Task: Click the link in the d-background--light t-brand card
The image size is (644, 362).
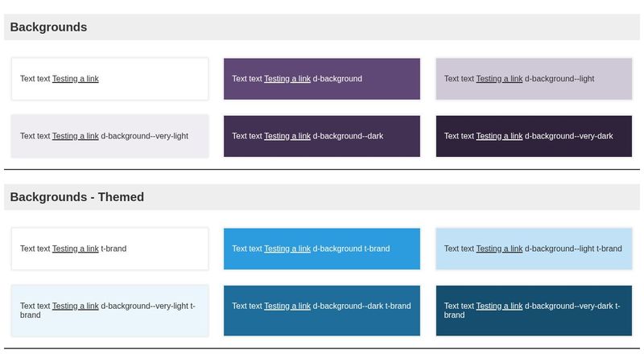Action: (x=499, y=249)
